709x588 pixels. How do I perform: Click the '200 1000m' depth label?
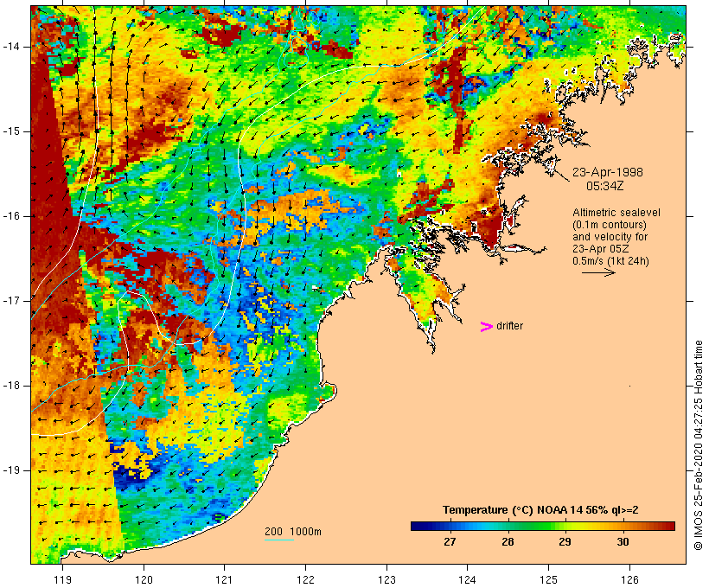(293, 532)
